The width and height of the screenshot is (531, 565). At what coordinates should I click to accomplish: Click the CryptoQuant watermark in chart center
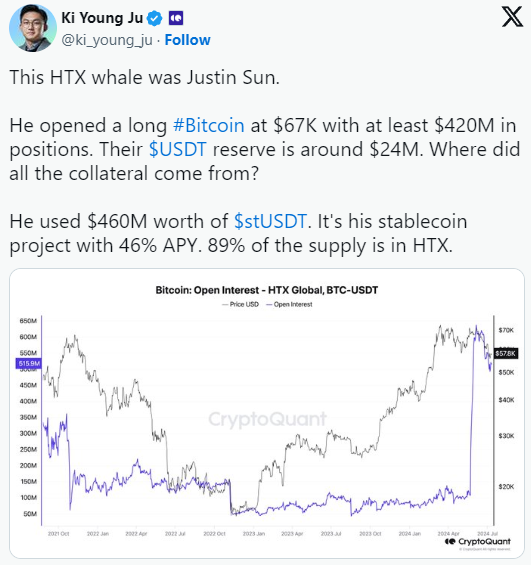[x=267, y=419]
